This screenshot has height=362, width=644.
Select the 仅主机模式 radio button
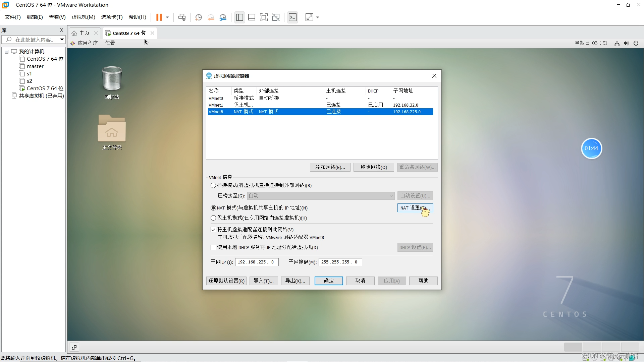(213, 218)
